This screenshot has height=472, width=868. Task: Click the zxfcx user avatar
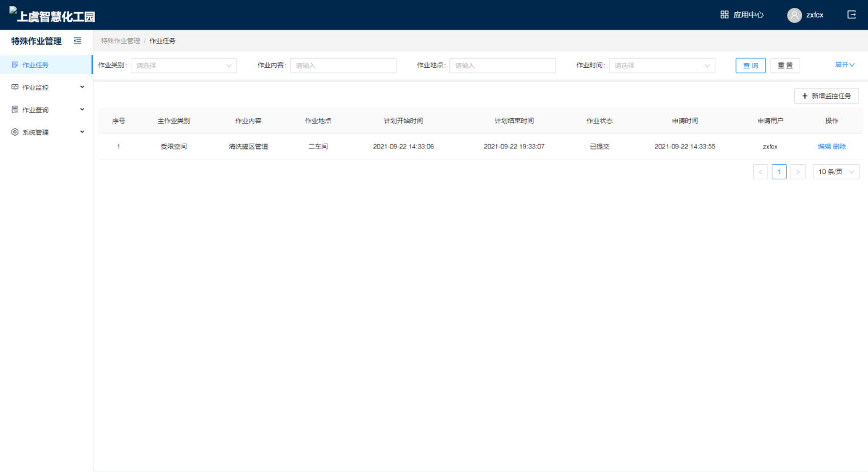coord(794,15)
